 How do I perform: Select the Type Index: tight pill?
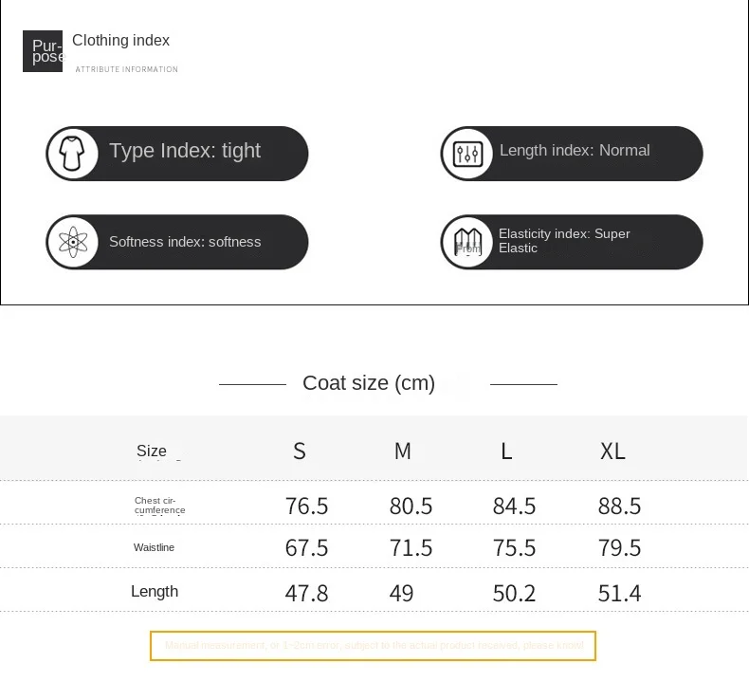click(177, 154)
